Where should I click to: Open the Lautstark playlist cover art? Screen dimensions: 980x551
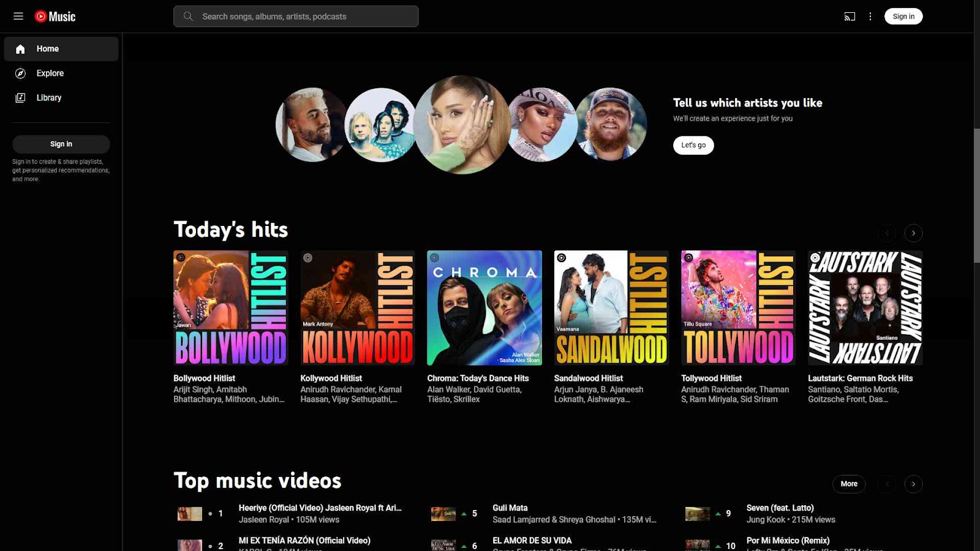tap(865, 308)
